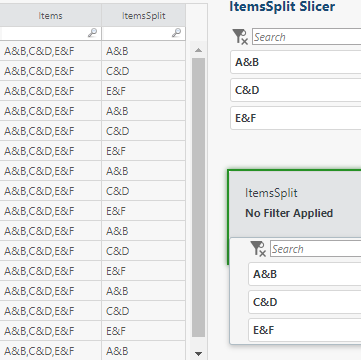
Task: Click the table scrollbar up arrow
Action: point(198,50)
